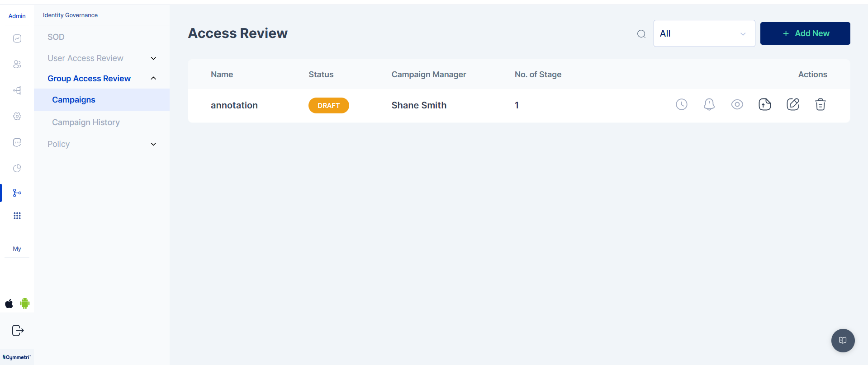868x365 pixels.
Task: Click the notification bell icon in Actions
Action: pos(709,105)
